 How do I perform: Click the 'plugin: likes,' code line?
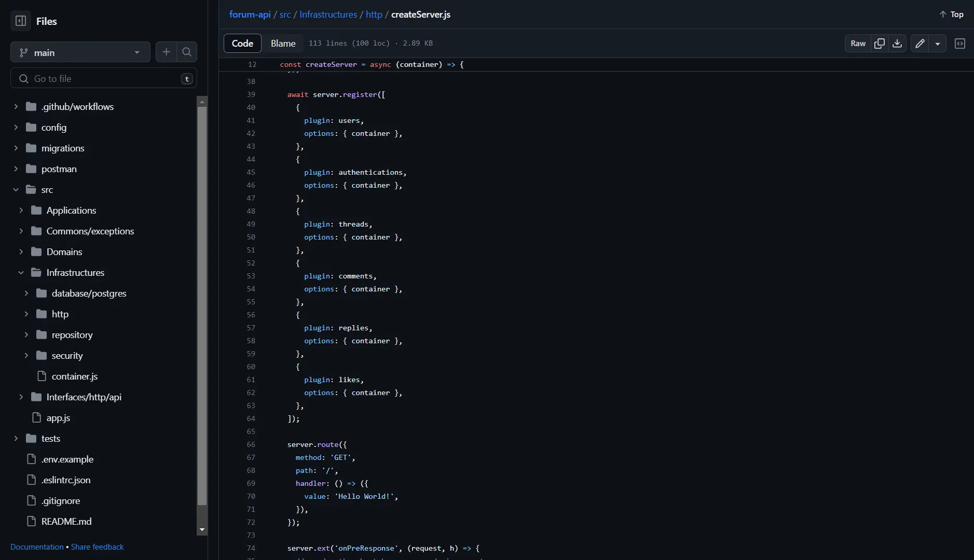click(x=334, y=380)
